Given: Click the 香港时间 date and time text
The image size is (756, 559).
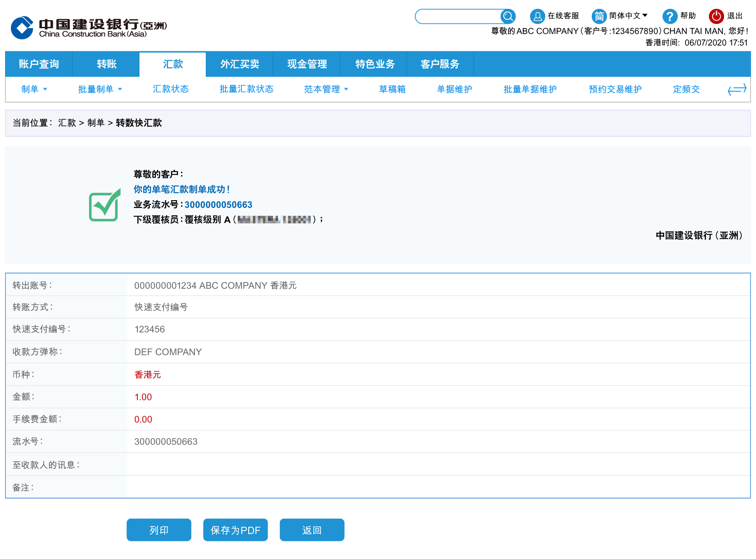Looking at the screenshot, I should tap(696, 42).
